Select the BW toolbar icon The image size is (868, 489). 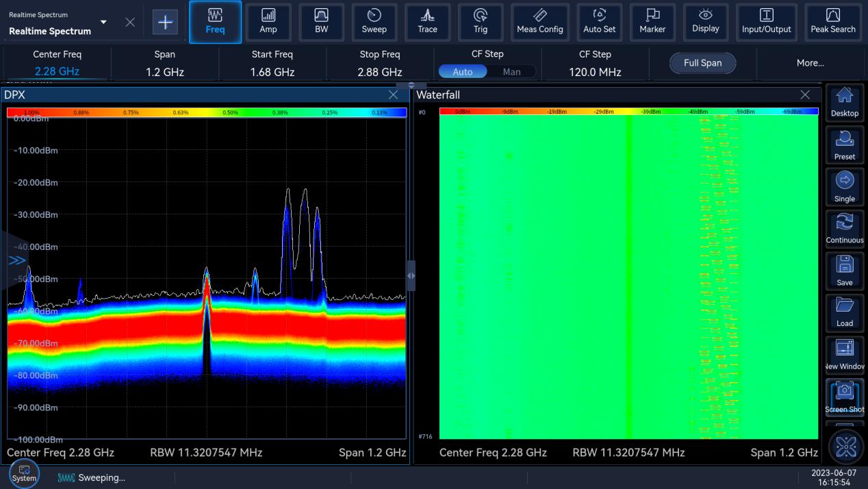[x=321, y=22]
